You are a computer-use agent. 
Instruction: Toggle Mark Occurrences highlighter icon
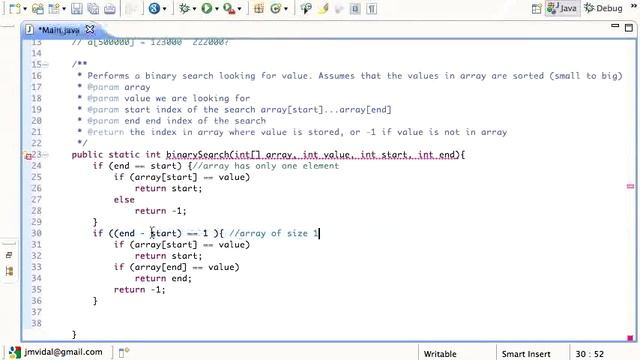pyautogui.click(x=323, y=8)
